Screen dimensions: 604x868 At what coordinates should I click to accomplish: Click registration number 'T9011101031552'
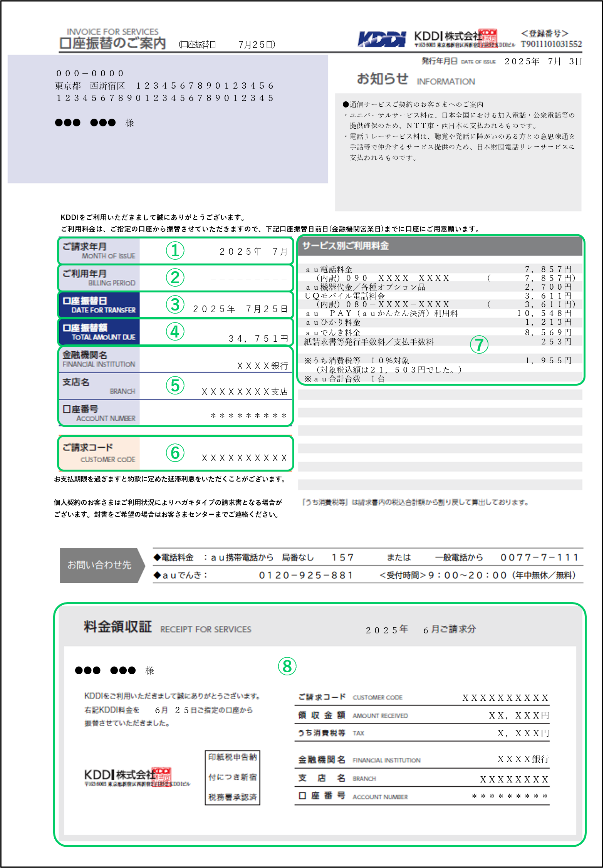pos(551,44)
